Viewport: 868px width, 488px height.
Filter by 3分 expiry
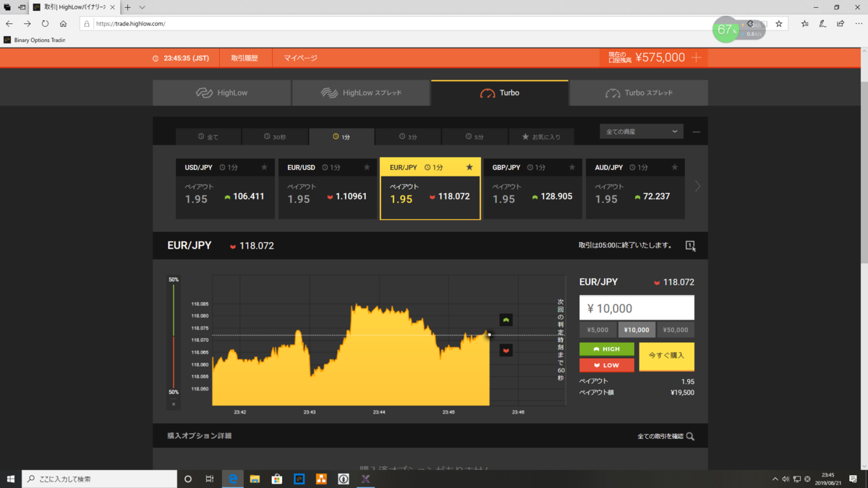coord(408,137)
